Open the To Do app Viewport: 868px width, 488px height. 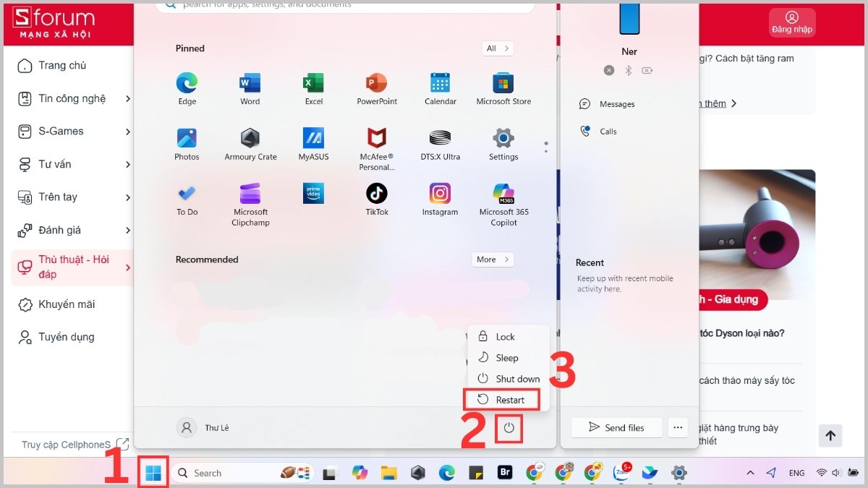pyautogui.click(x=187, y=200)
